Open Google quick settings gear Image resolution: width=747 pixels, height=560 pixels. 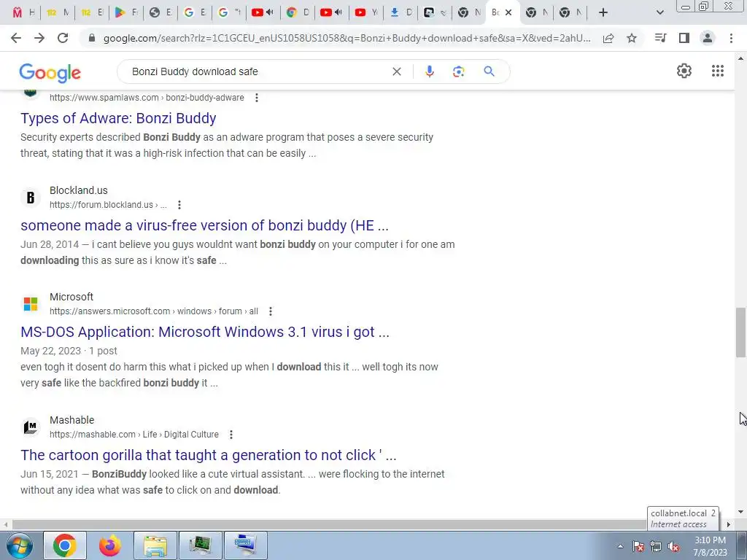point(684,71)
